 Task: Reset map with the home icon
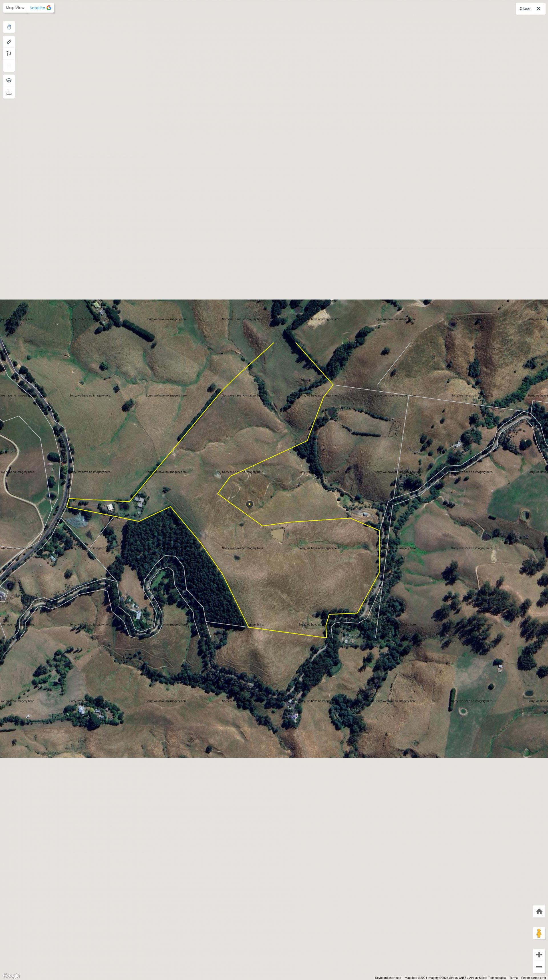[539, 911]
